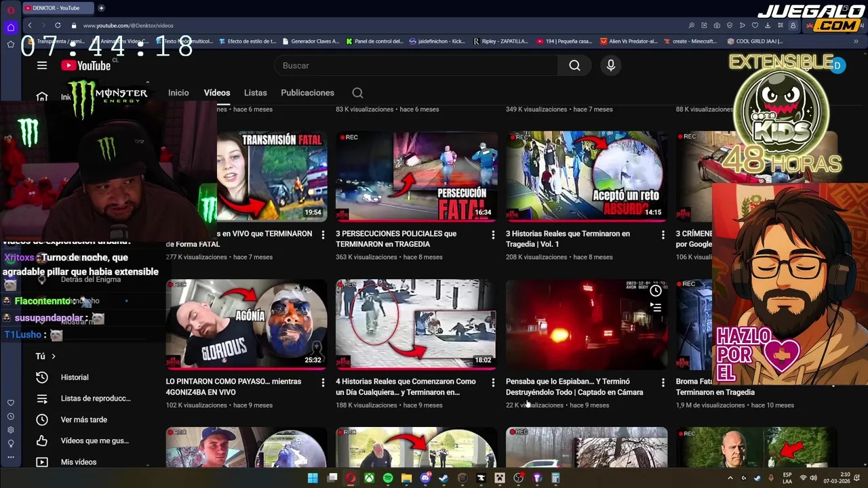
Task: Open options menu for 3 Historias Reales video
Action: point(663,234)
